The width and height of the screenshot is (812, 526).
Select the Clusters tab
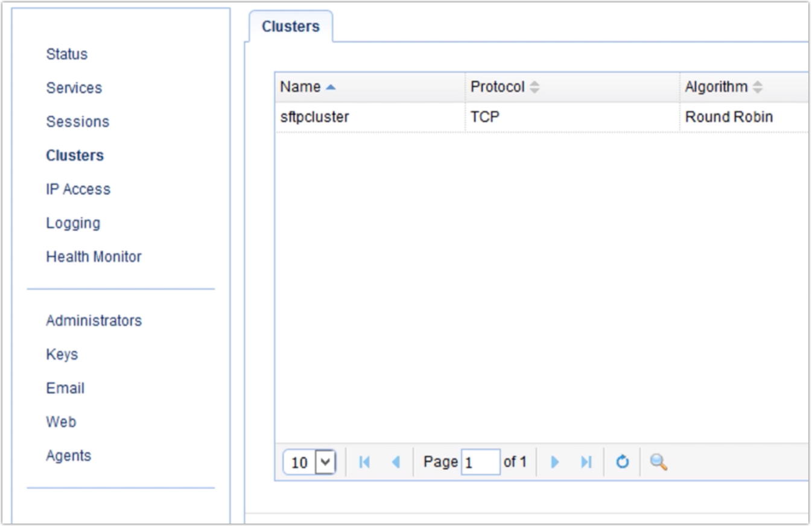tap(291, 27)
